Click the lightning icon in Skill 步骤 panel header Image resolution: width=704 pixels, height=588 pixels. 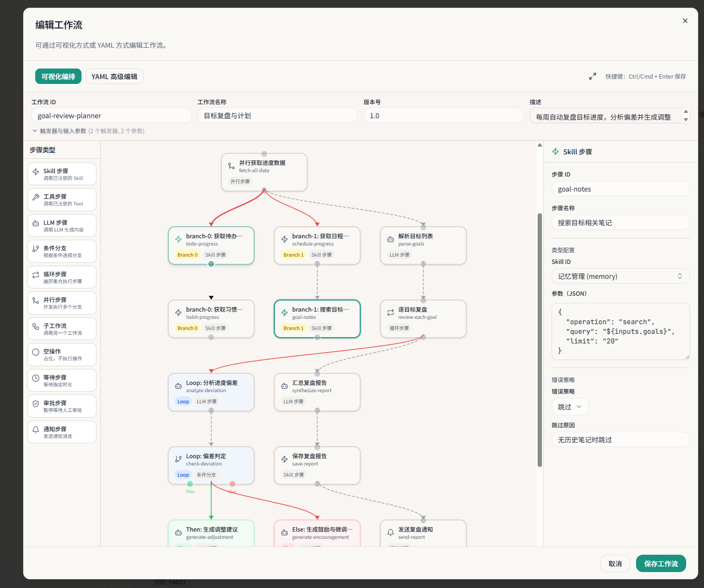pyautogui.click(x=555, y=151)
